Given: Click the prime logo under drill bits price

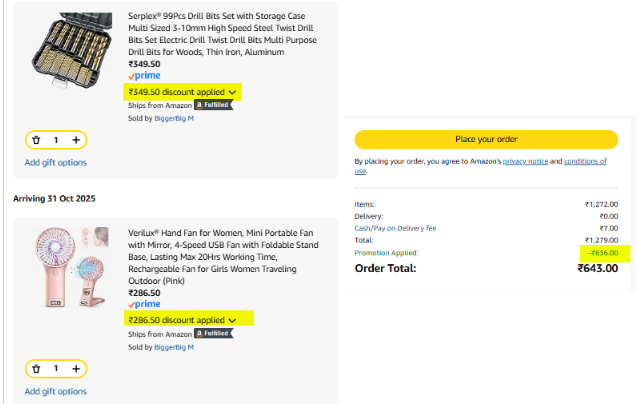Looking at the screenshot, I should (x=144, y=76).
